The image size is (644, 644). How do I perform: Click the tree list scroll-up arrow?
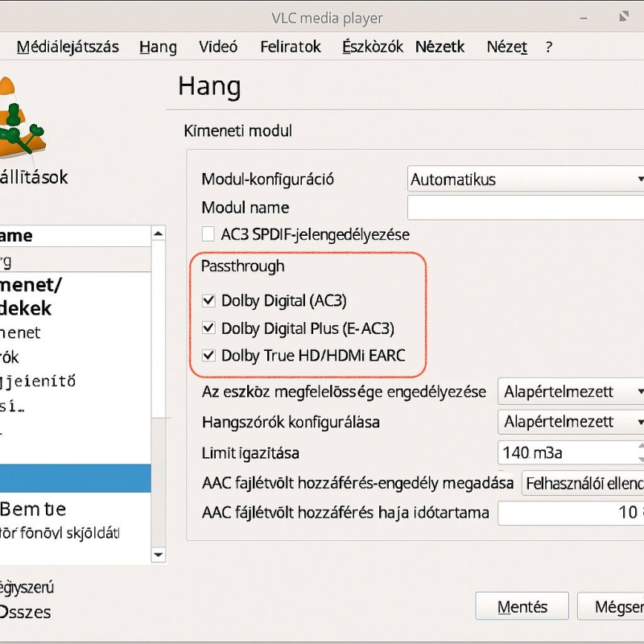click(159, 235)
